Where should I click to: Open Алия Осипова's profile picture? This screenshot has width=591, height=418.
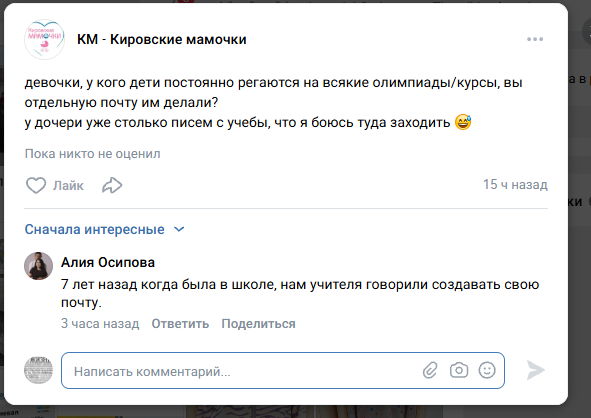[x=38, y=266]
